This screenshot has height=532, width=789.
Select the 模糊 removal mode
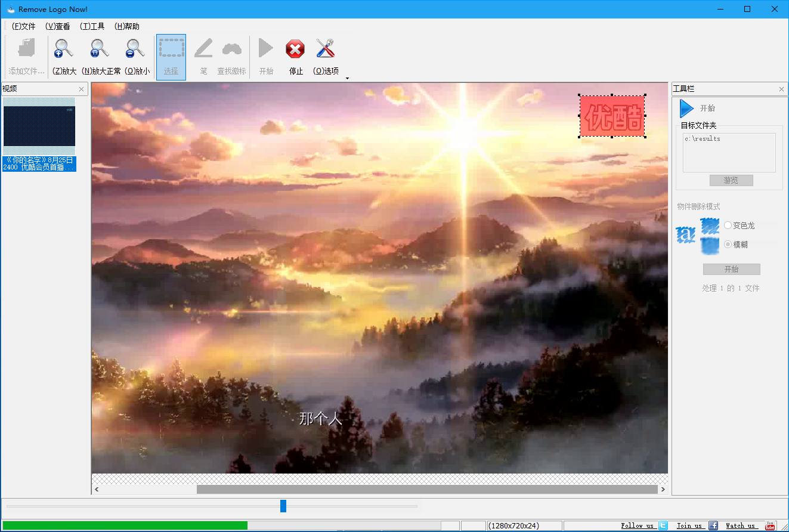[728, 244]
